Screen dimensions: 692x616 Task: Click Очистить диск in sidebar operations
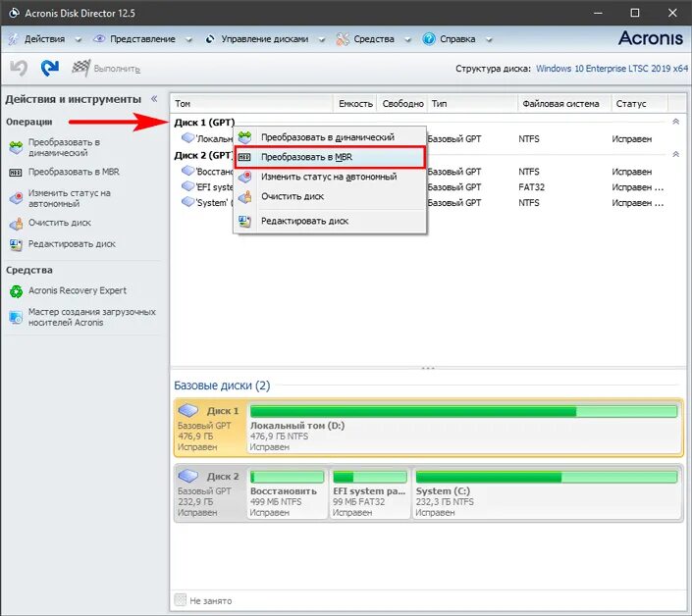[60, 223]
